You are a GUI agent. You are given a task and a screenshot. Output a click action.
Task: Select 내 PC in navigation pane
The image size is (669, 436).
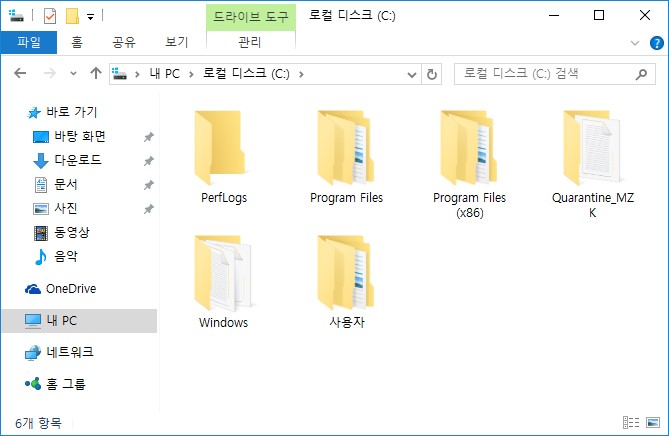[79, 320]
